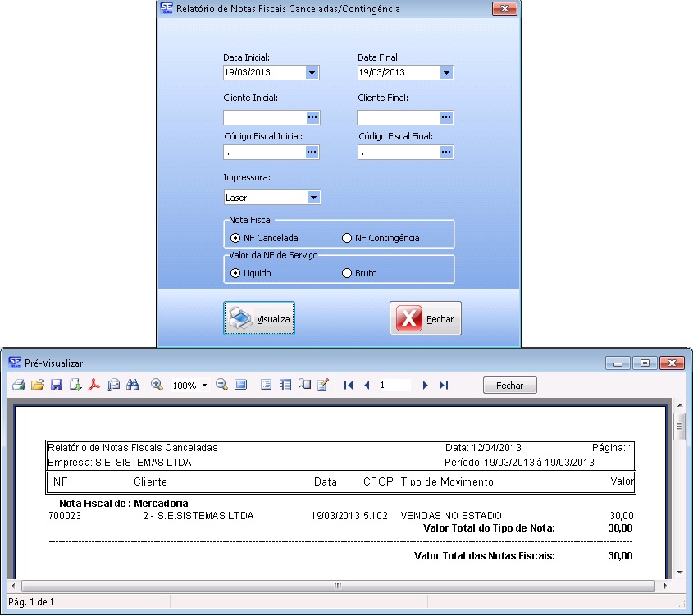Open the Data Inicial date dropdown
Viewport: 693px width, 616px height.
[312, 73]
